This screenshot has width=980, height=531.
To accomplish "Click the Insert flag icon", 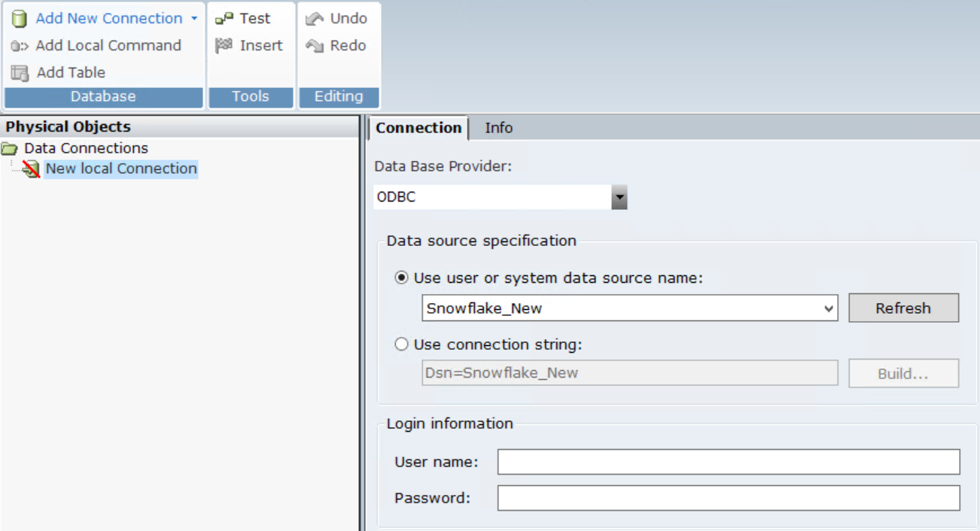I will pos(224,46).
